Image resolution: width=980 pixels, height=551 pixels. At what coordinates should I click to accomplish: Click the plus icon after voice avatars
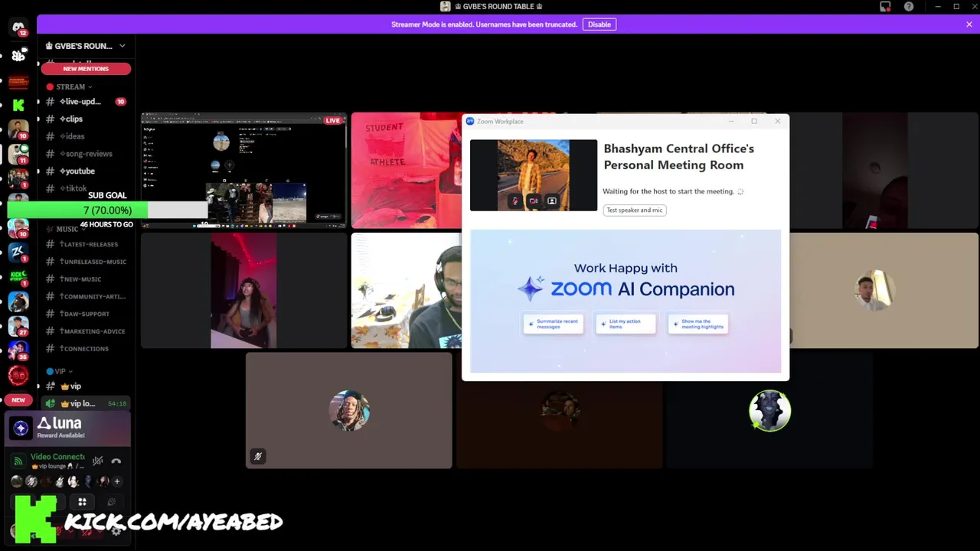tap(116, 481)
